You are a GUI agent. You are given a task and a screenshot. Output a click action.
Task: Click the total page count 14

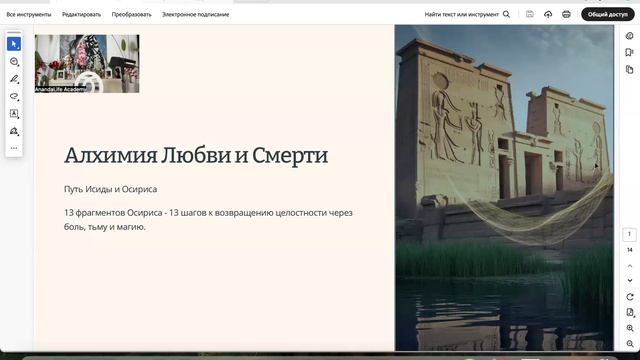click(629, 250)
